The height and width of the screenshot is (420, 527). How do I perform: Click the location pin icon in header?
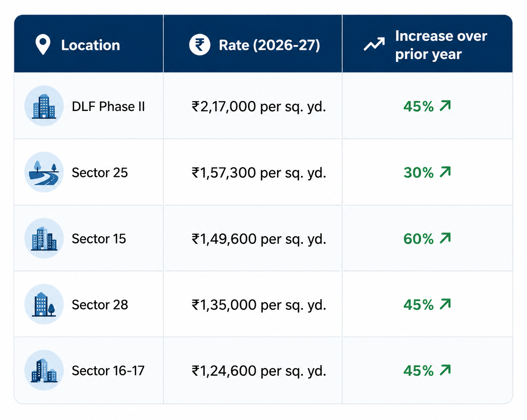coord(43,45)
